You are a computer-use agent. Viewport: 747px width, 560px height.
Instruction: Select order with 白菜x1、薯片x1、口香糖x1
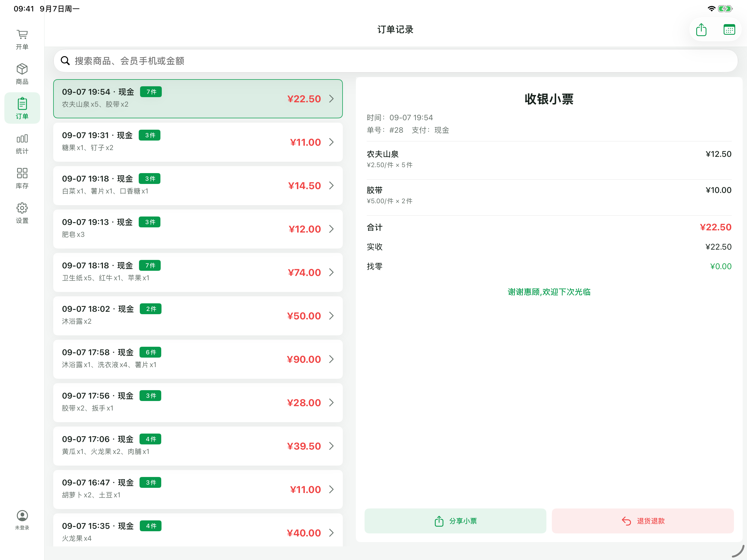[198, 186]
